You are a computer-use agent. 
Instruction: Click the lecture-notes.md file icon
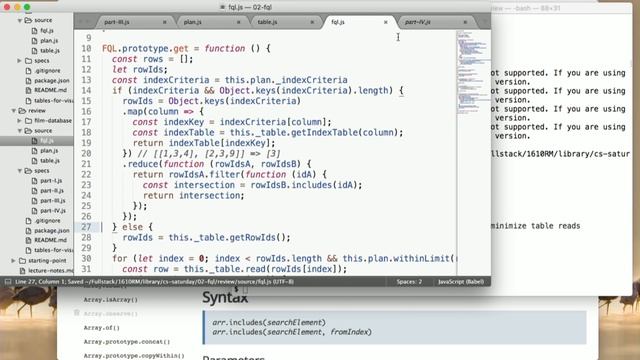[22, 270]
